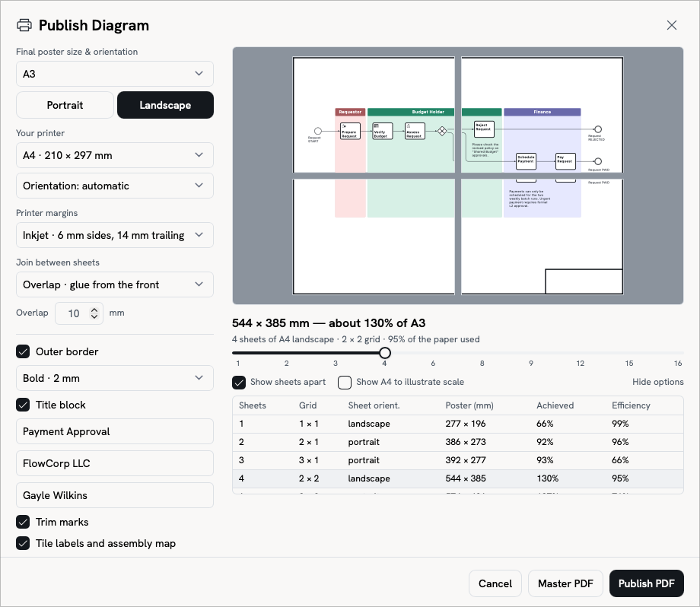Open the Bold 2 mm border dropdown
Screen dimensions: 700x607
click(115, 378)
